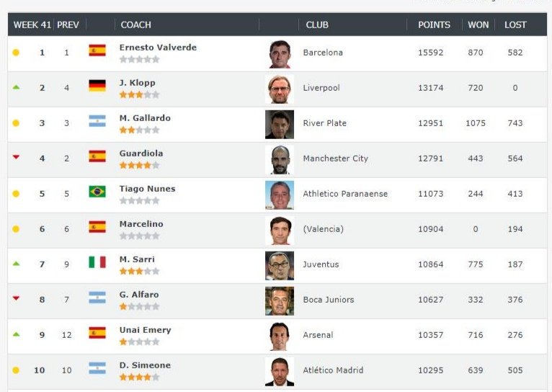Click the Italy flag next to M. Sarri
The height and width of the screenshot is (392, 552).
pyautogui.click(x=97, y=262)
